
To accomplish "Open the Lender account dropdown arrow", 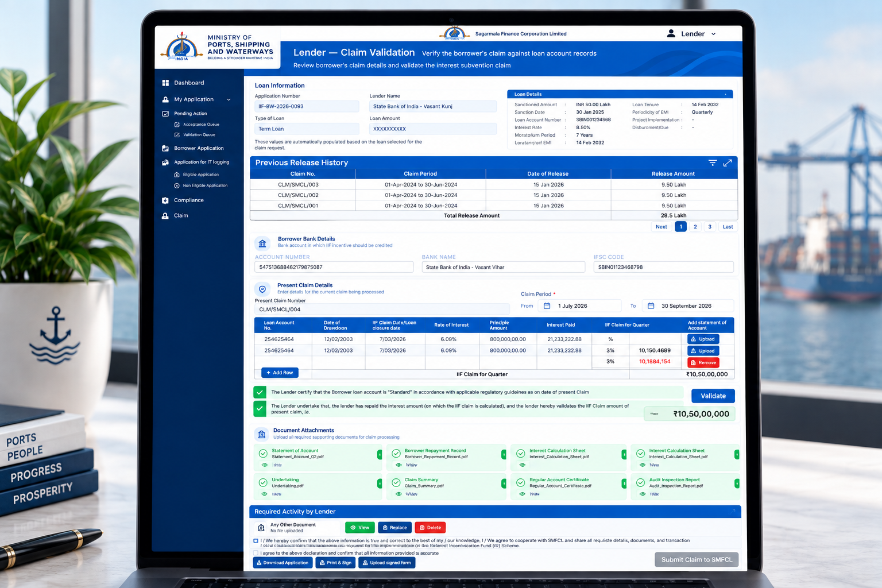I will (714, 34).
